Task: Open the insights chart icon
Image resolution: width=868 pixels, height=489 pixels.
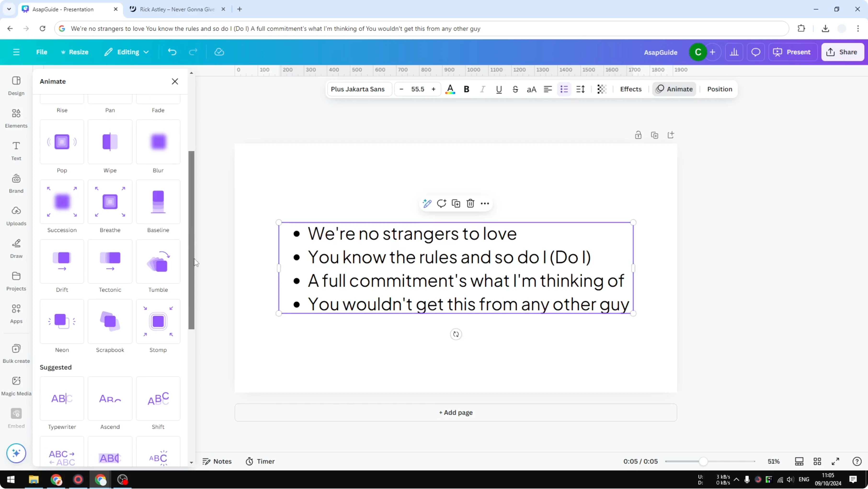Action: pyautogui.click(x=734, y=52)
